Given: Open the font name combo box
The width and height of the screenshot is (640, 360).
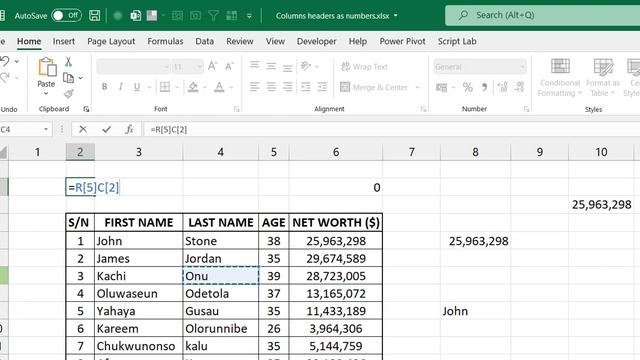Looking at the screenshot, I should [133, 67].
